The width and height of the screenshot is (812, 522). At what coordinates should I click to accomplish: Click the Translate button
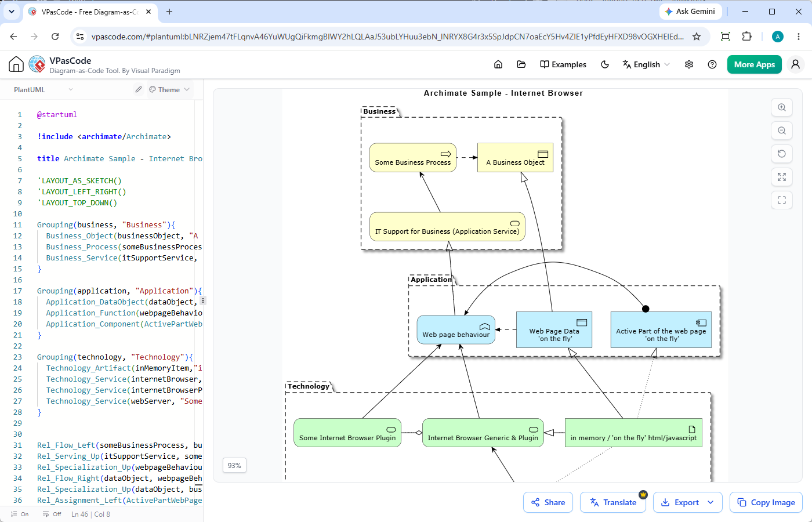point(613,502)
